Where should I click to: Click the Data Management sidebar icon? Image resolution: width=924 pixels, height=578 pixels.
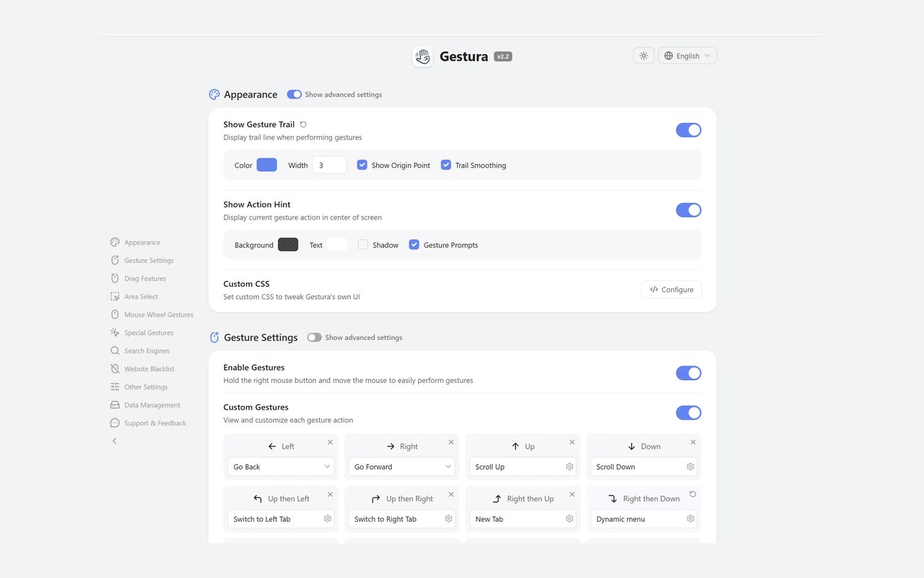pyautogui.click(x=115, y=405)
